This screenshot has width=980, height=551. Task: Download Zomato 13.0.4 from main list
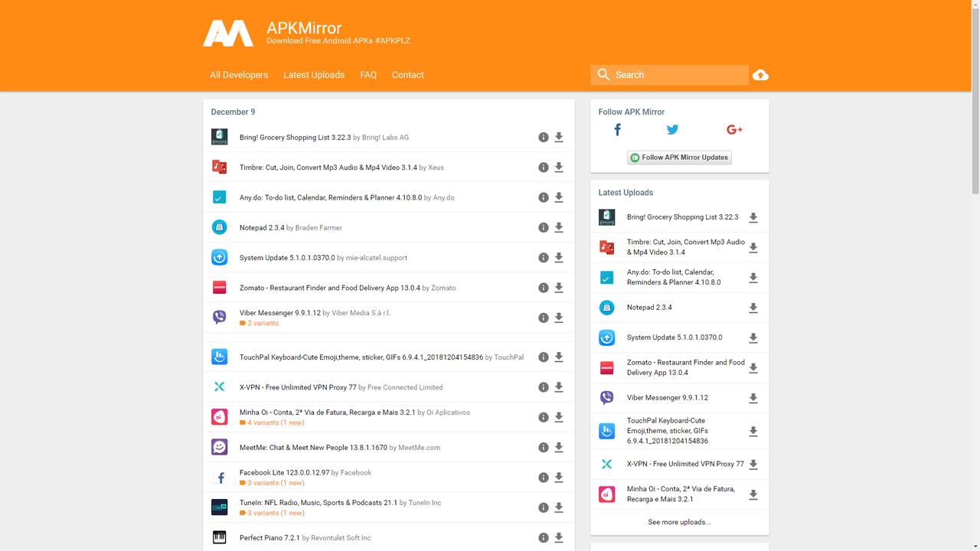[559, 288]
